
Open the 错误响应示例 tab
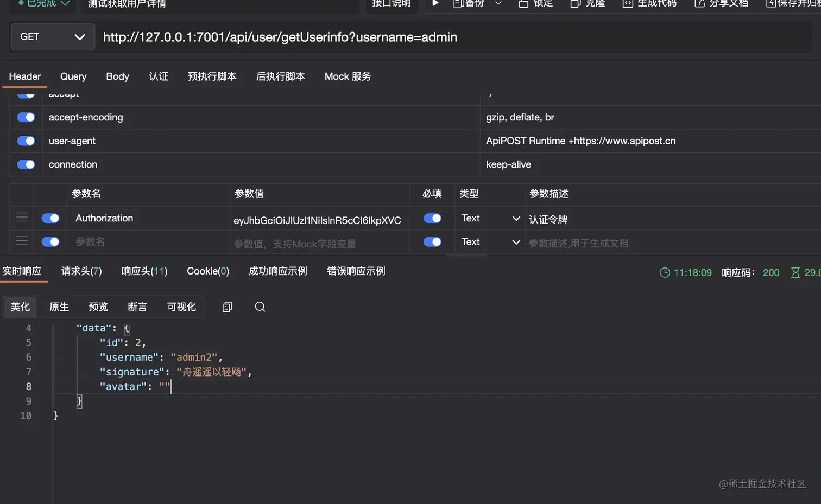coord(356,271)
